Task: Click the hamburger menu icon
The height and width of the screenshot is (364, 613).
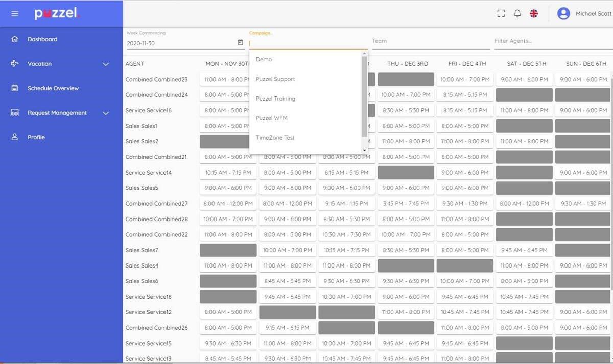Action: (x=15, y=14)
